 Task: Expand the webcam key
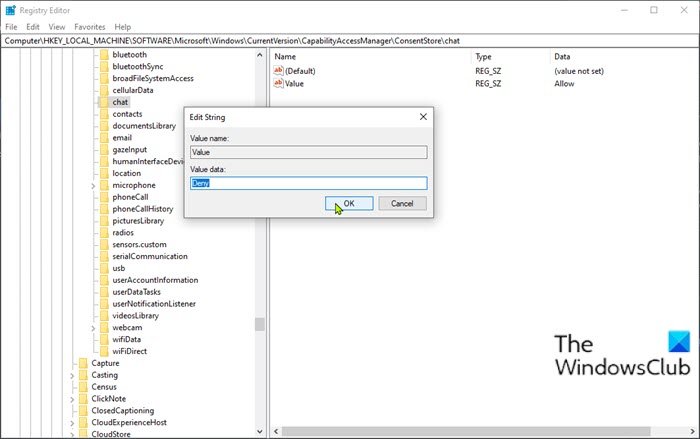pos(93,328)
